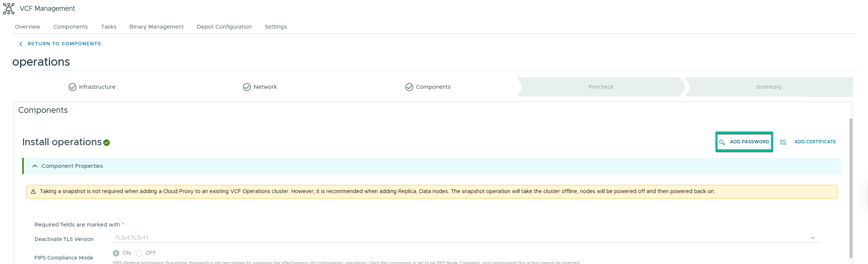868x264 pixels.
Task: Click the green check next to Install operations
Action: coord(106,143)
